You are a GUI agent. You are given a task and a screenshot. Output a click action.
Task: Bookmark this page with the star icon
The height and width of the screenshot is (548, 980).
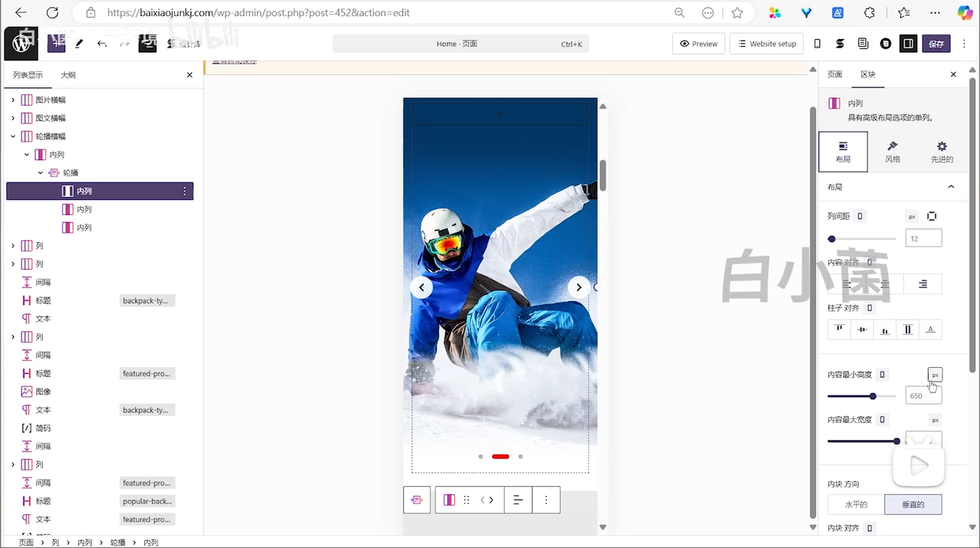point(737,13)
